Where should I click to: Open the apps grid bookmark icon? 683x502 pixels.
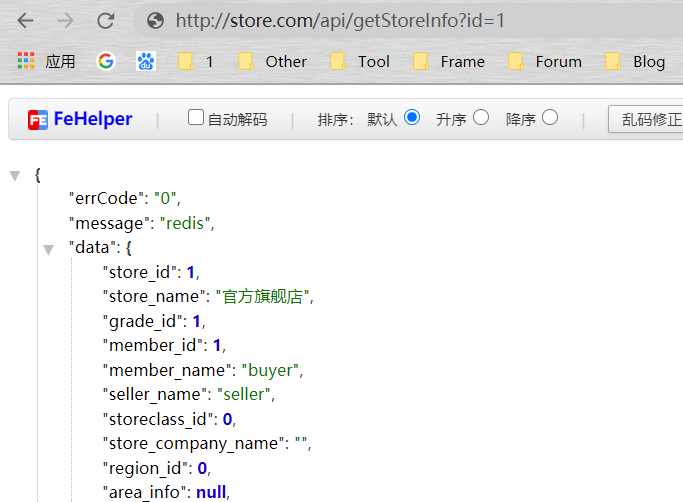(x=26, y=61)
